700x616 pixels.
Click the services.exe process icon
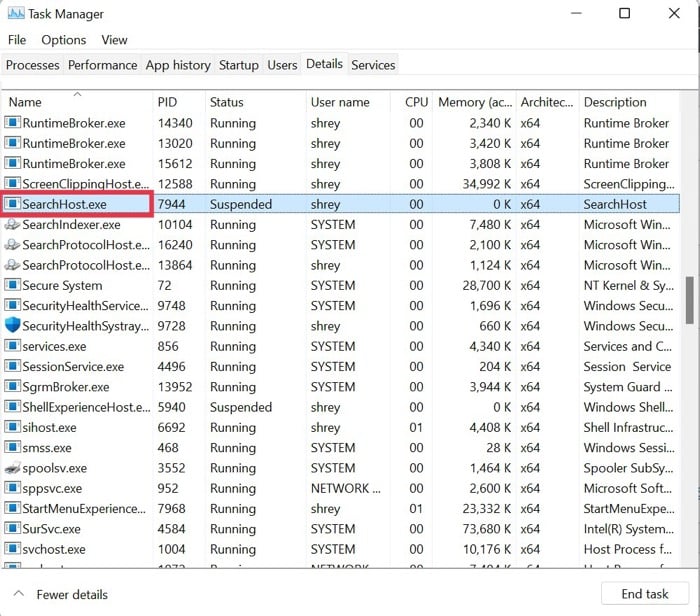coord(12,346)
